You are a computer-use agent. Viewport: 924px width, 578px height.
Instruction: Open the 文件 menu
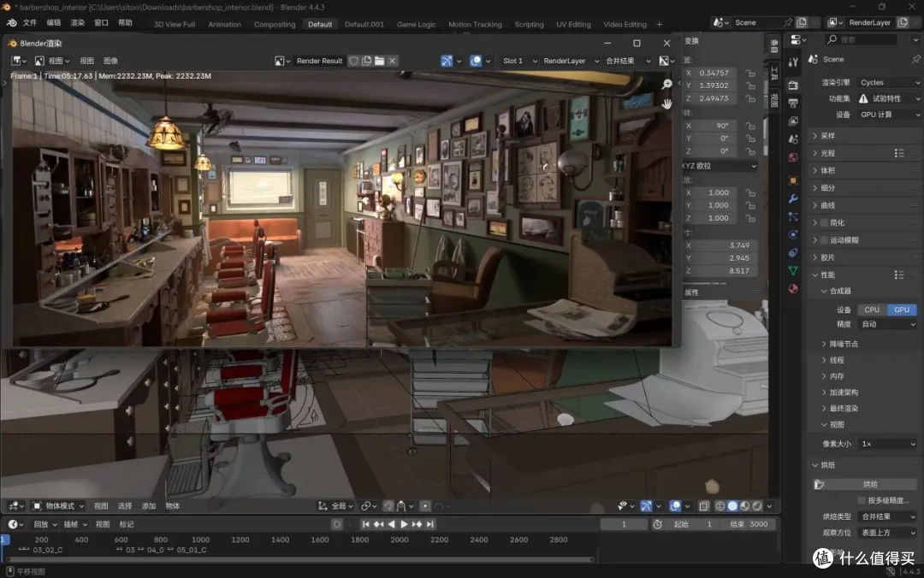pos(29,23)
